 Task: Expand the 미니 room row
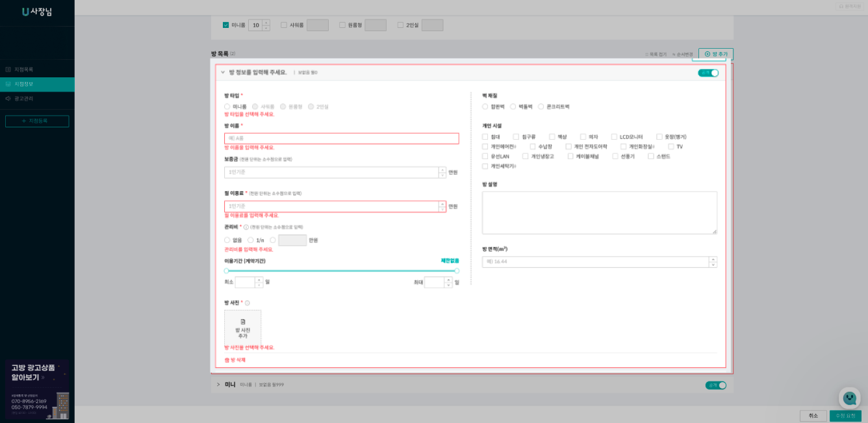tap(218, 385)
